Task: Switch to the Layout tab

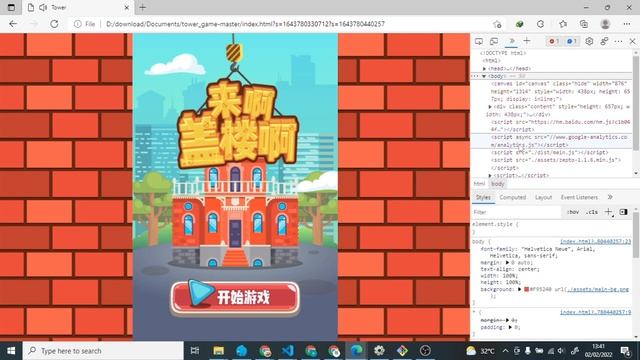Action: [x=543, y=197]
